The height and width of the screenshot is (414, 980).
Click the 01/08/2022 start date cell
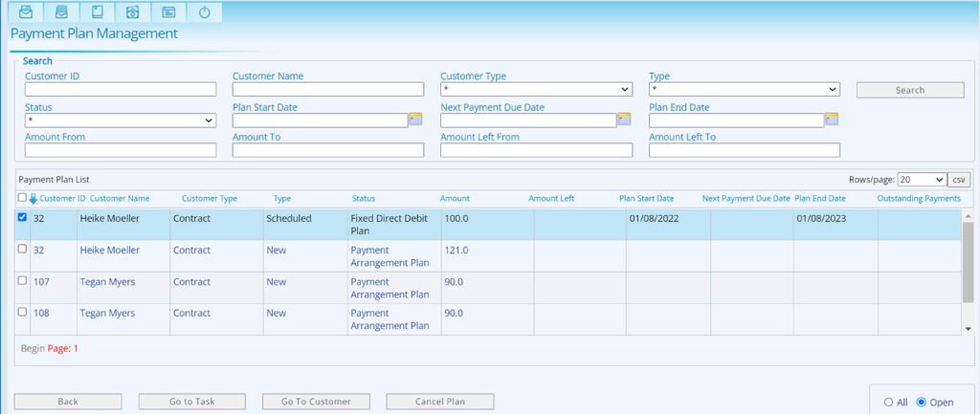click(x=655, y=219)
